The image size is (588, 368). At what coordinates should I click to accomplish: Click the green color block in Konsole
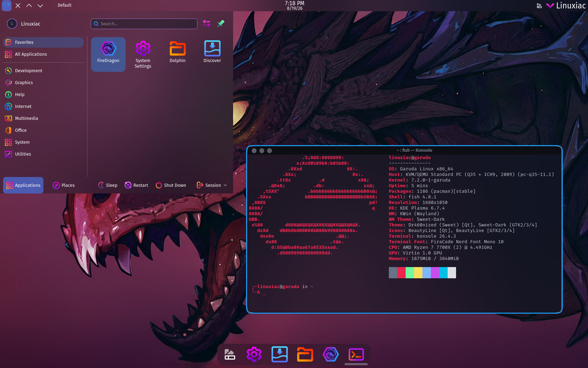410,273
